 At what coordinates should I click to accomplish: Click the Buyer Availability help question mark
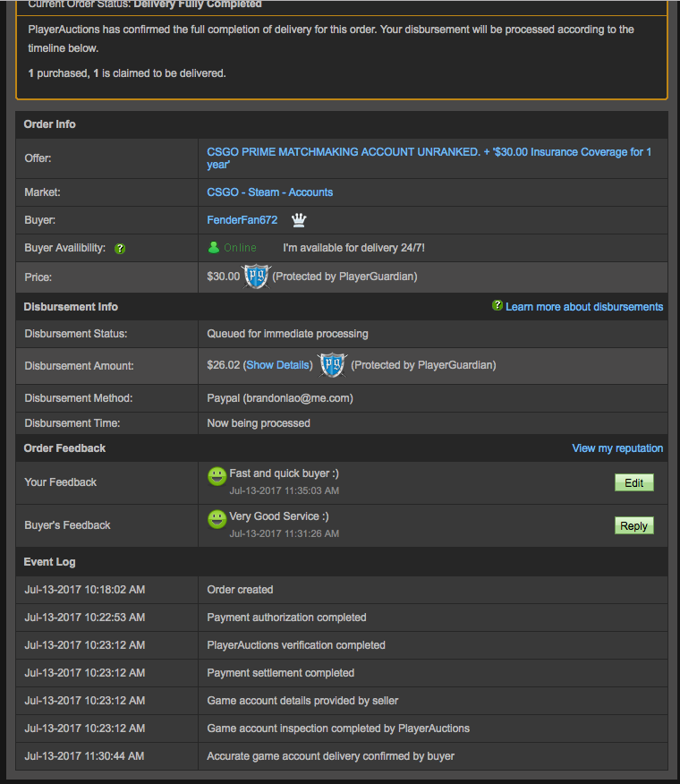coord(120,249)
